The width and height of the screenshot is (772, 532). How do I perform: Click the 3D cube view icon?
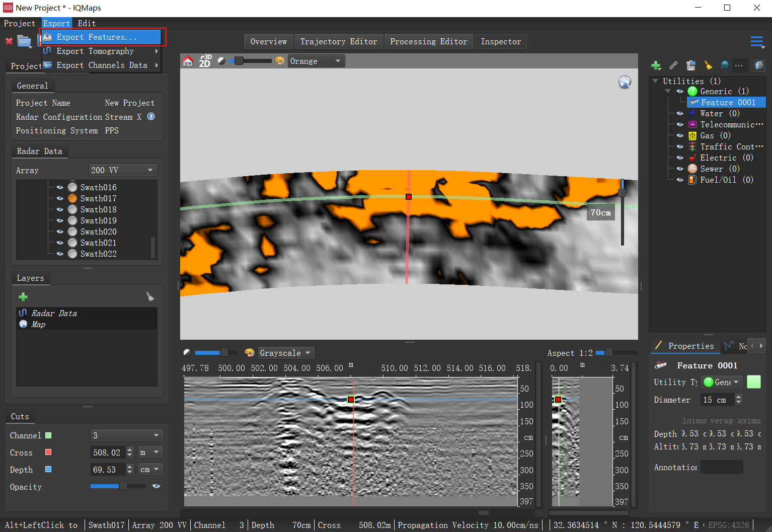(x=759, y=65)
